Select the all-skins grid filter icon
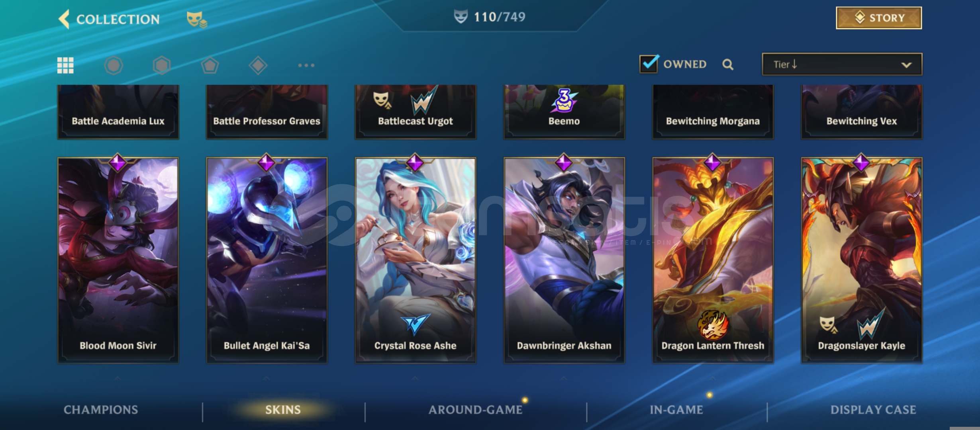The height and width of the screenshot is (430, 980). click(x=65, y=65)
